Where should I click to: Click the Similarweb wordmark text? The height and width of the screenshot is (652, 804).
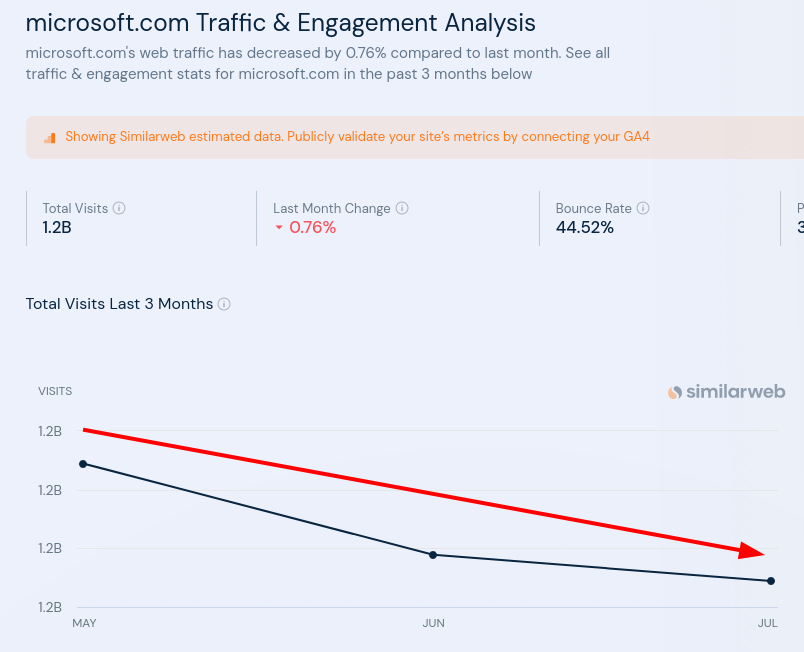[735, 392]
